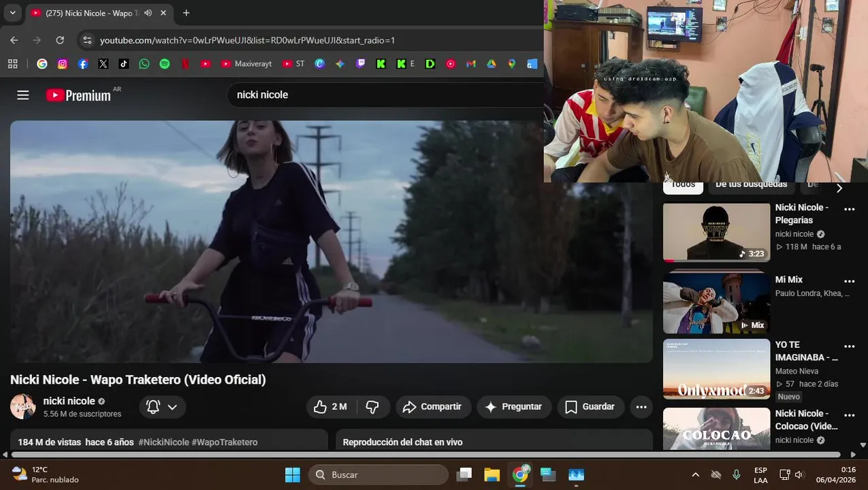Viewport: 868px width, 490px height.
Task: Open the Preguntar AI button
Action: [514, 406]
